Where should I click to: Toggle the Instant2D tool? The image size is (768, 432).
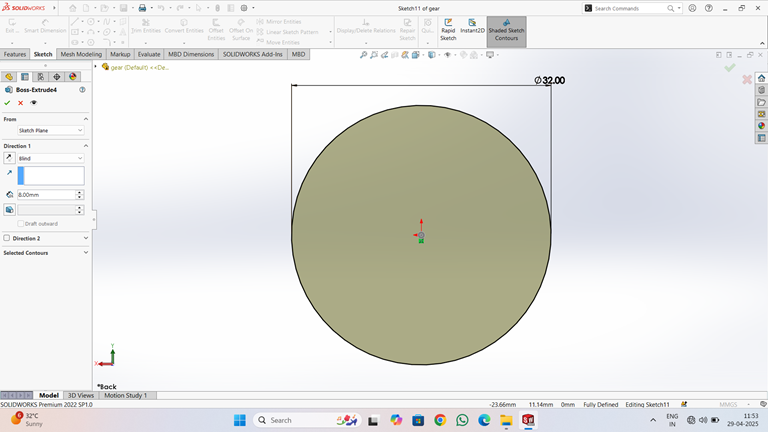pyautogui.click(x=472, y=26)
